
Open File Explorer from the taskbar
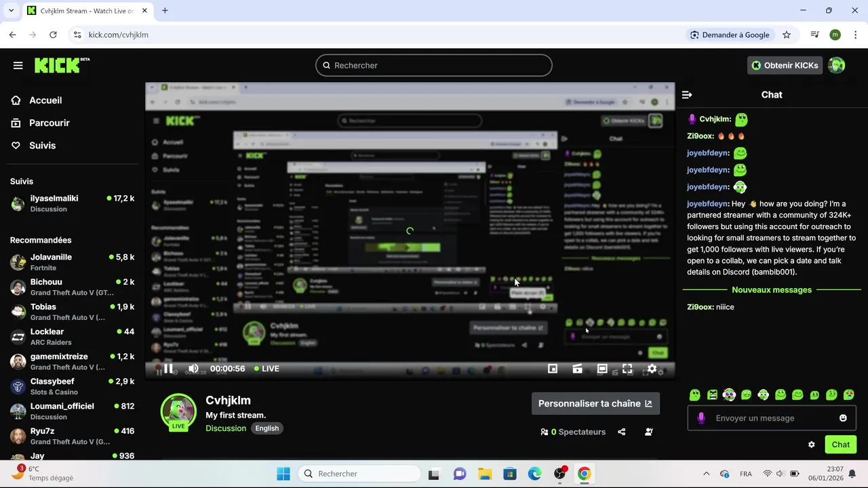tap(485, 474)
